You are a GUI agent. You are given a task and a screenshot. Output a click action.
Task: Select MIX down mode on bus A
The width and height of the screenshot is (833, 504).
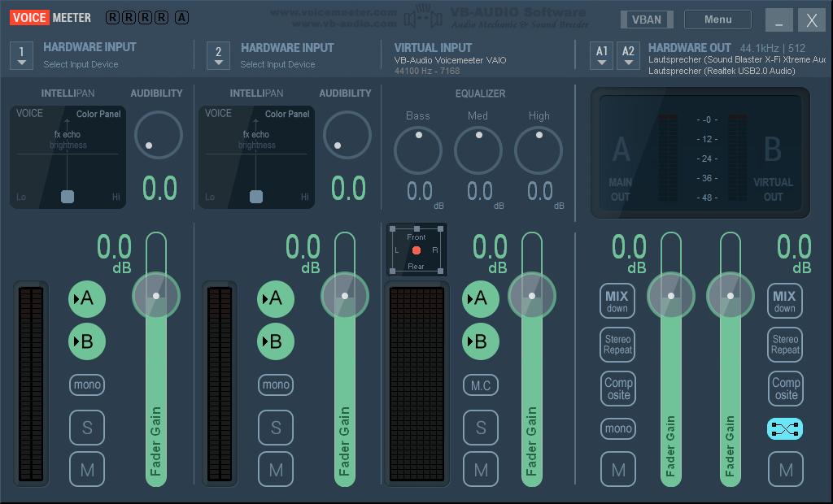pyautogui.click(x=617, y=301)
